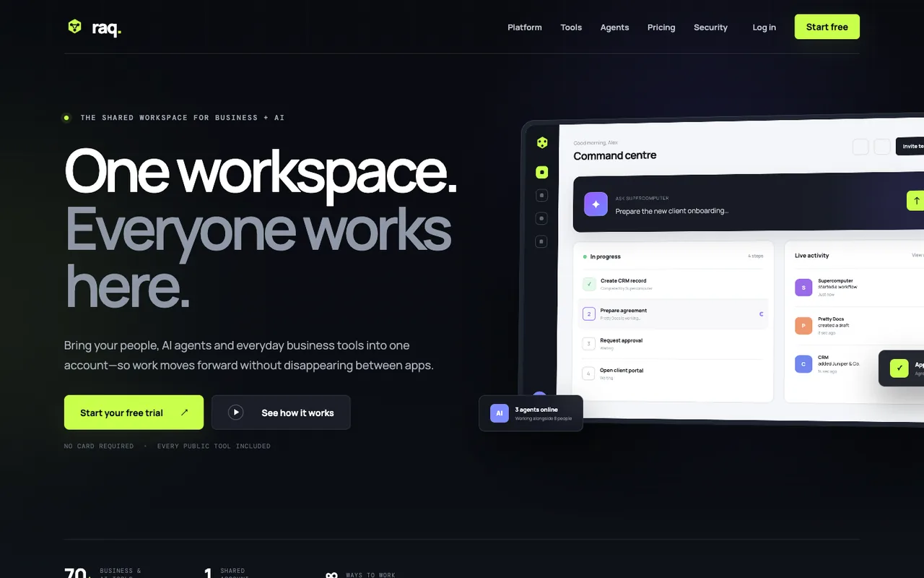Click the blue C avatar for CRM

pos(803,364)
